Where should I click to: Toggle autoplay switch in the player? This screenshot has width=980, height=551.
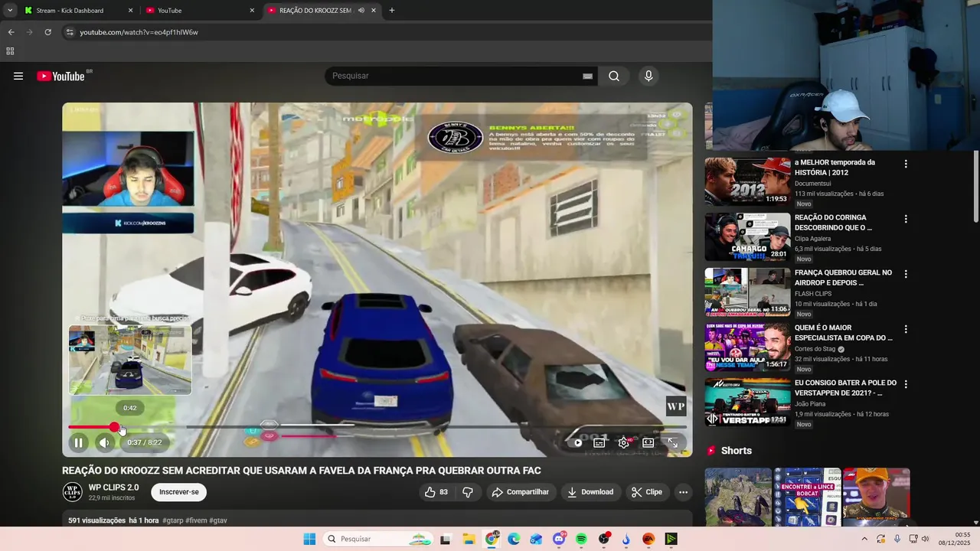click(x=577, y=442)
